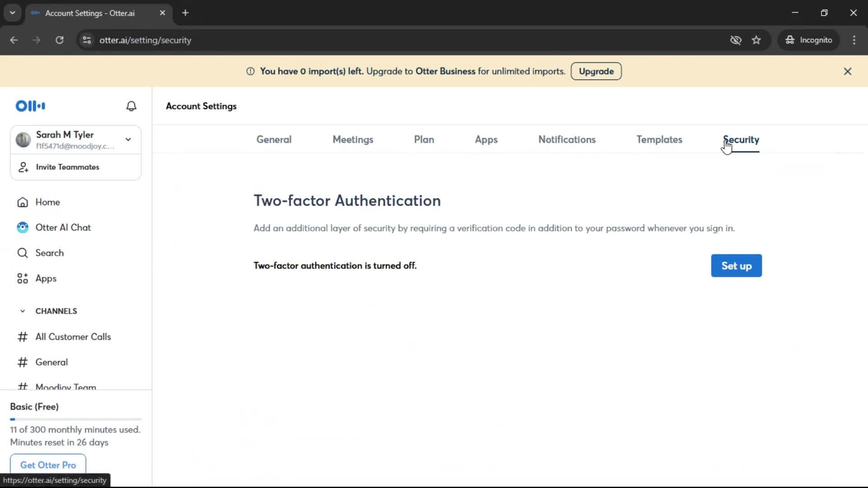Bookmark this page with the star
Screen dimensions: 868x488
point(756,40)
